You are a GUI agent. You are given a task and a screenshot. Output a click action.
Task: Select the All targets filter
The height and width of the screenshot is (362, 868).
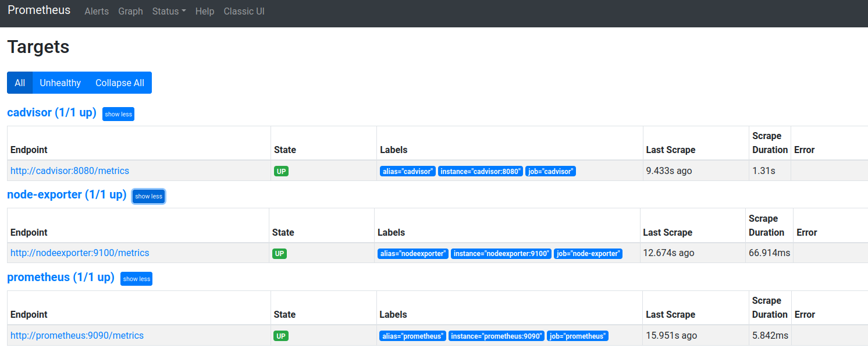20,83
